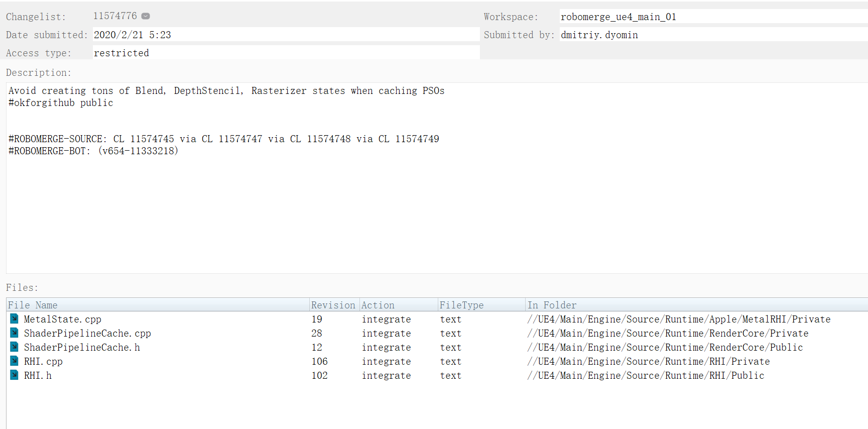Screen dimensions: 868x429
Task: Click the Workspace field robomerge_ue4_main_01
Action: [x=713, y=17]
